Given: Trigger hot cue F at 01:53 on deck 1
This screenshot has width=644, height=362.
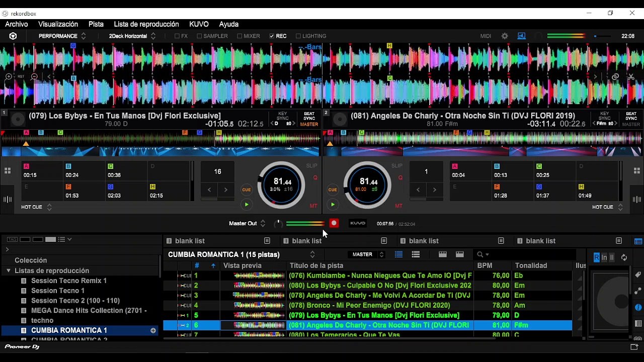Looking at the screenshot, I should click(85, 192).
